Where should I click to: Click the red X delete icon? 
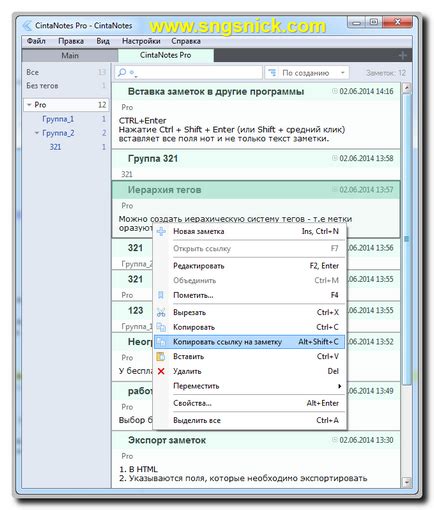point(161,371)
